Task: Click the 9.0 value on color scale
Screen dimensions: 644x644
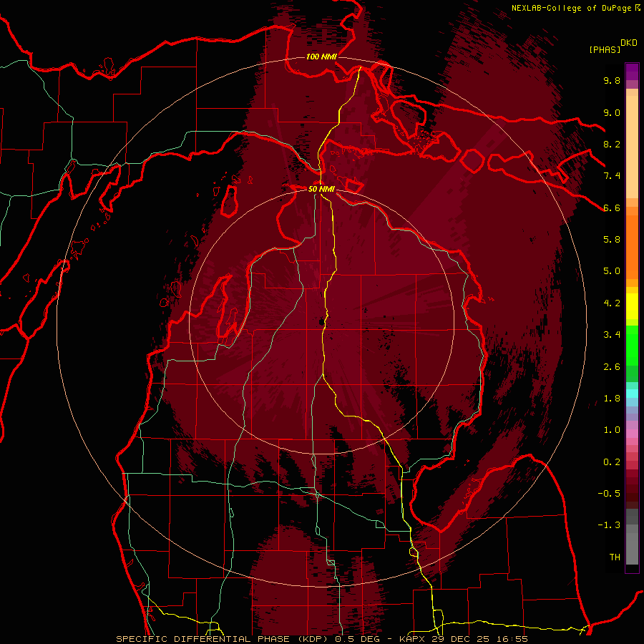Action: 612,112
